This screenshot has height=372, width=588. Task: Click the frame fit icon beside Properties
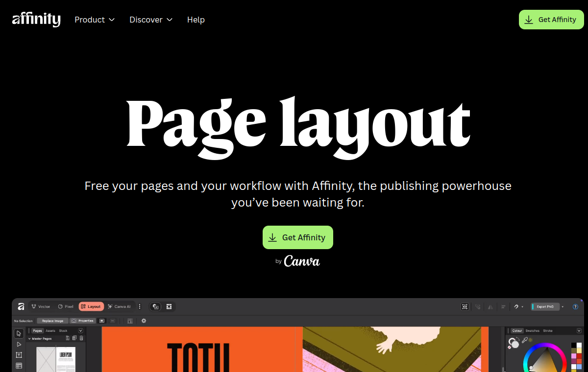(102, 321)
